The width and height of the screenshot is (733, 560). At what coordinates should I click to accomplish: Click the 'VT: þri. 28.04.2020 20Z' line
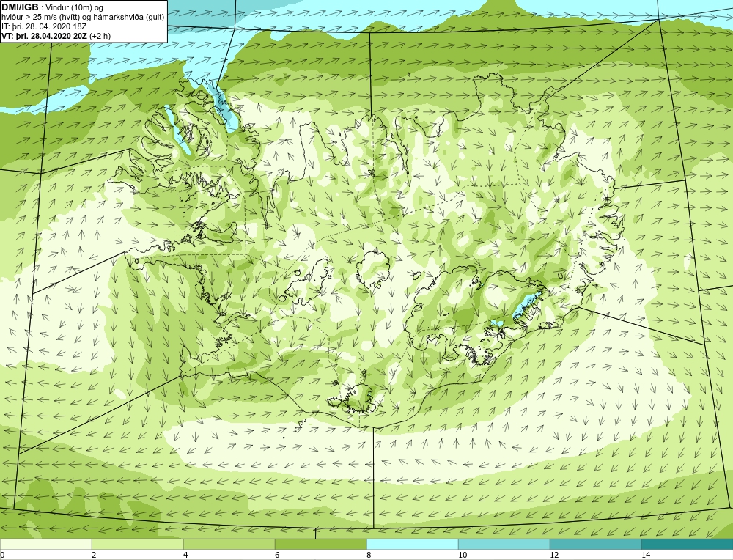(44, 36)
